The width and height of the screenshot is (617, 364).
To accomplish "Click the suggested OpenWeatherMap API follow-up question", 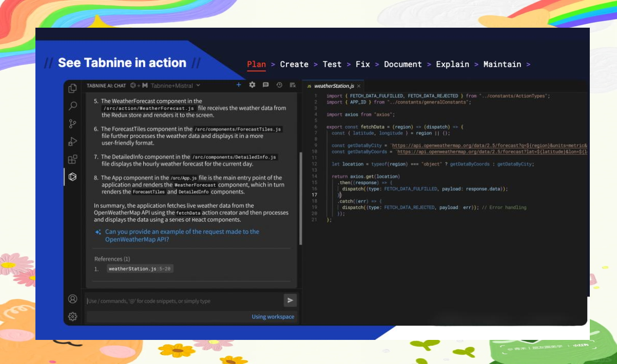I will pos(182,235).
